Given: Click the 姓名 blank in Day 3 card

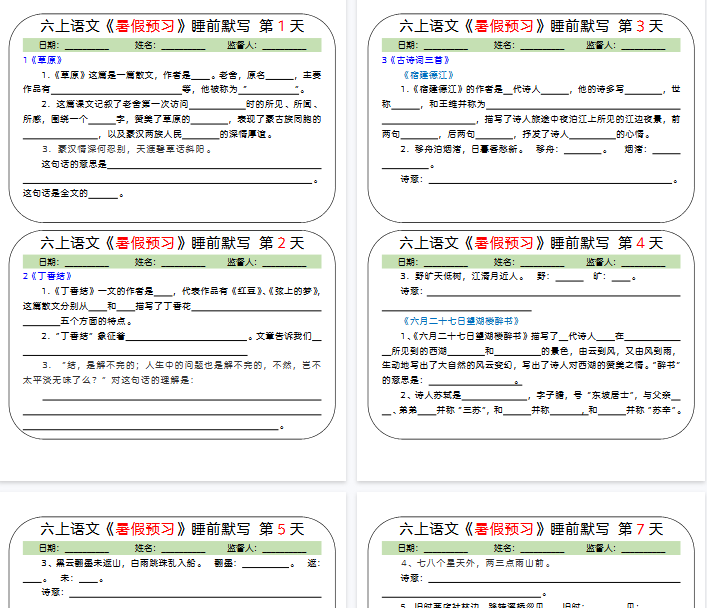Looking at the screenshot, I should [x=542, y=46].
